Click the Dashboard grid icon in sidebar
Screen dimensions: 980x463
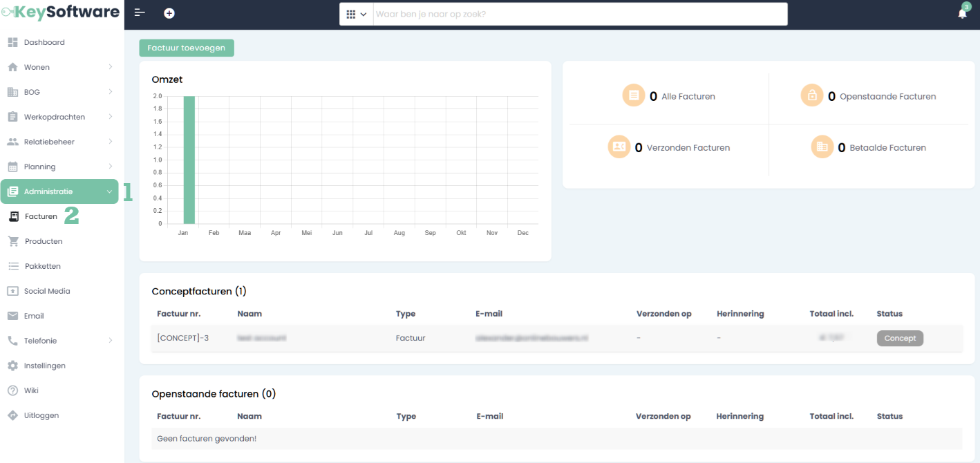pos(12,42)
